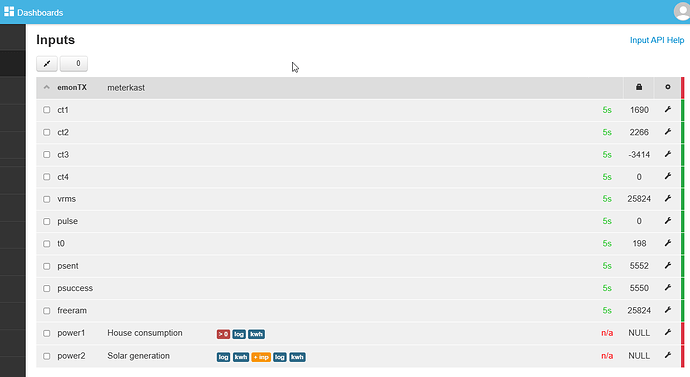This screenshot has width=690, height=377.
Task: Click the red n/a status on power2
Action: pos(607,356)
